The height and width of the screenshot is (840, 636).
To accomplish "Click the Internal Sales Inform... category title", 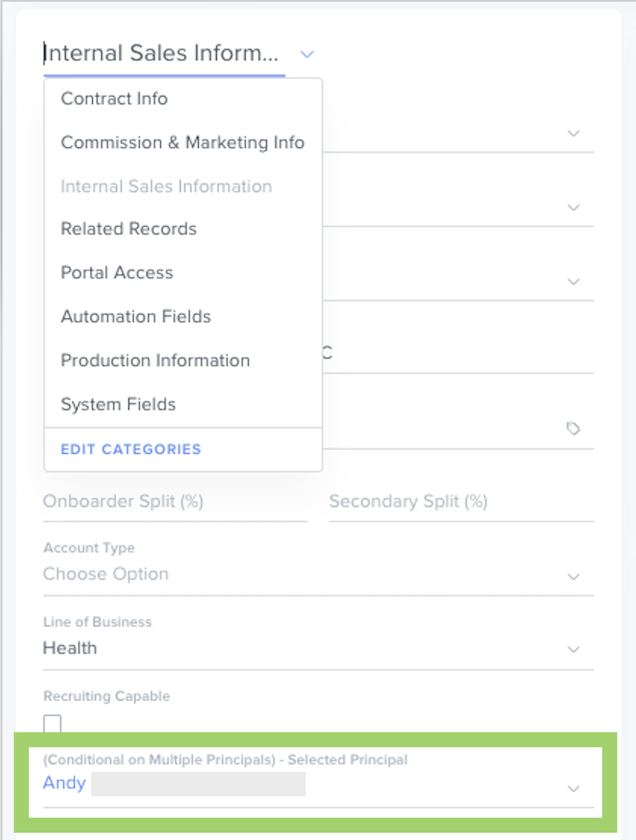I will click(x=161, y=54).
